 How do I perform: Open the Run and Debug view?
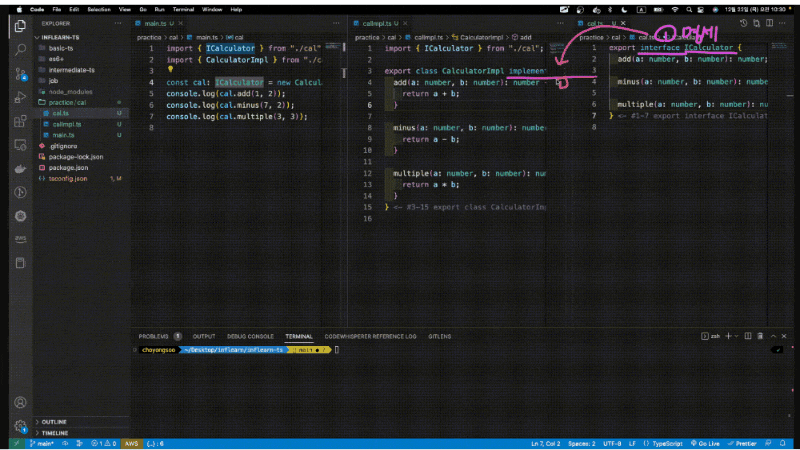(x=20, y=98)
